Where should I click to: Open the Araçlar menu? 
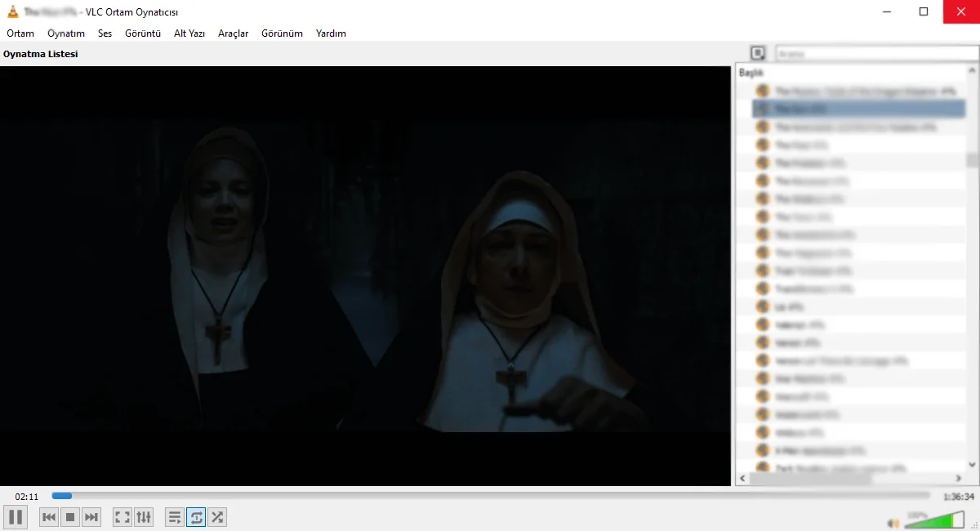[x=234, y=33]
